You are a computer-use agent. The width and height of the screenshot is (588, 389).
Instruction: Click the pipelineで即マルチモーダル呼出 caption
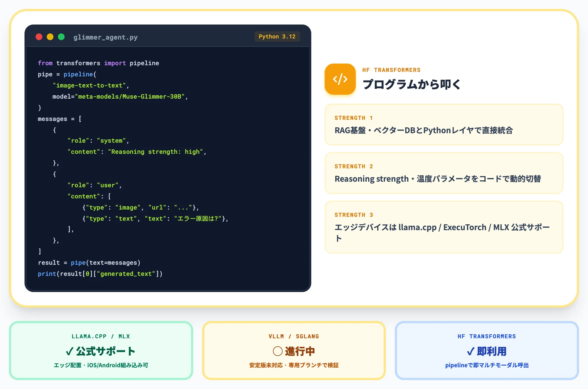tap(487, 365)
